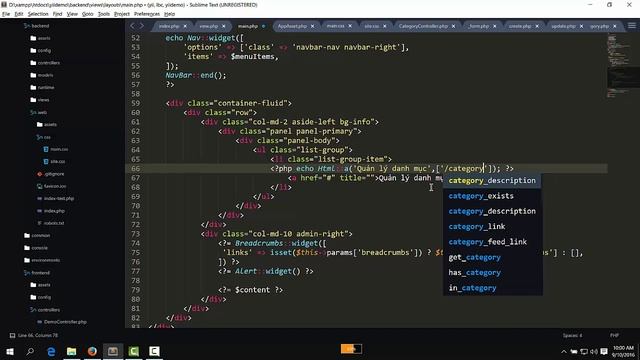
Task: Open the File menu
Action: pyautogui.click(x=6, y=14)
